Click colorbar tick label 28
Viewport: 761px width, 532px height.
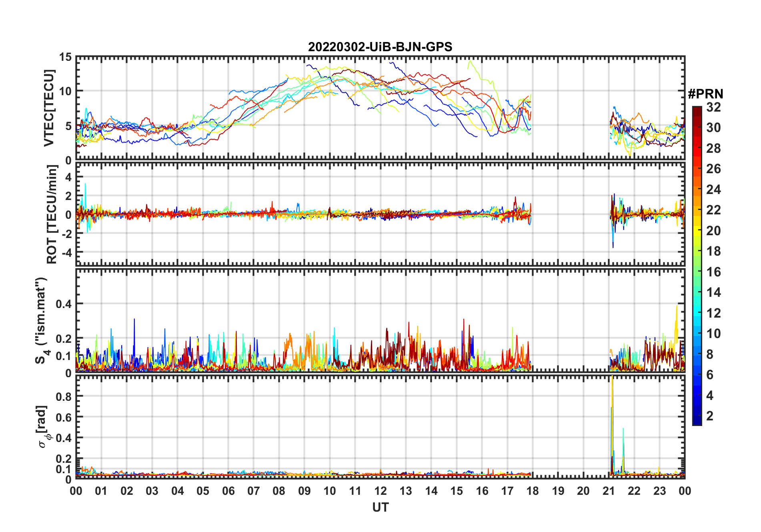pos(713,148)
